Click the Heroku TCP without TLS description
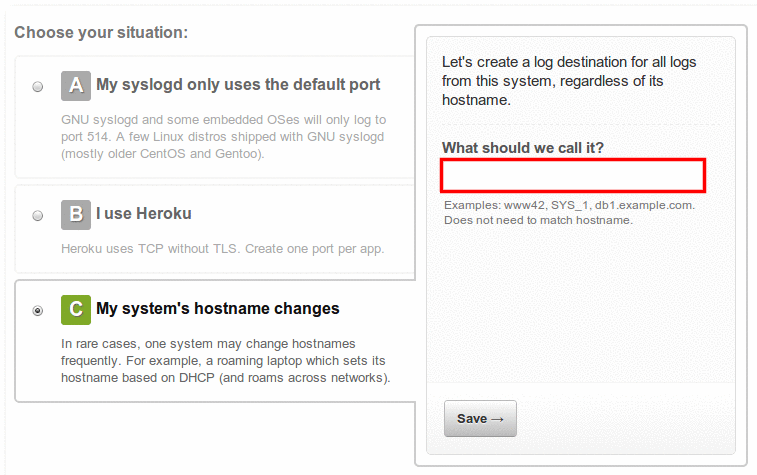Screen dimensions: 757x475 223,248
